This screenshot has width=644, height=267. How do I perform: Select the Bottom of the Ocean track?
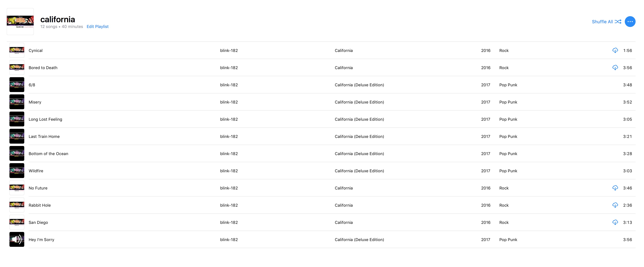point(48,154)
